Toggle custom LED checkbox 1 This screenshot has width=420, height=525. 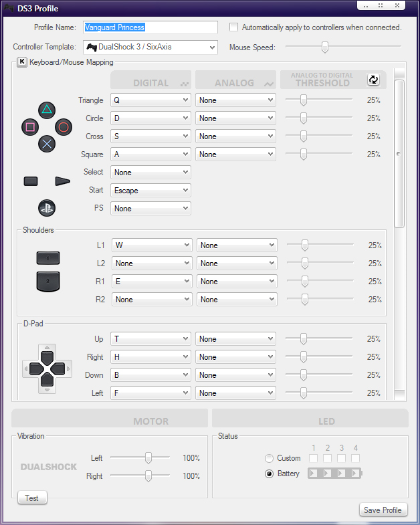(314, 458)
